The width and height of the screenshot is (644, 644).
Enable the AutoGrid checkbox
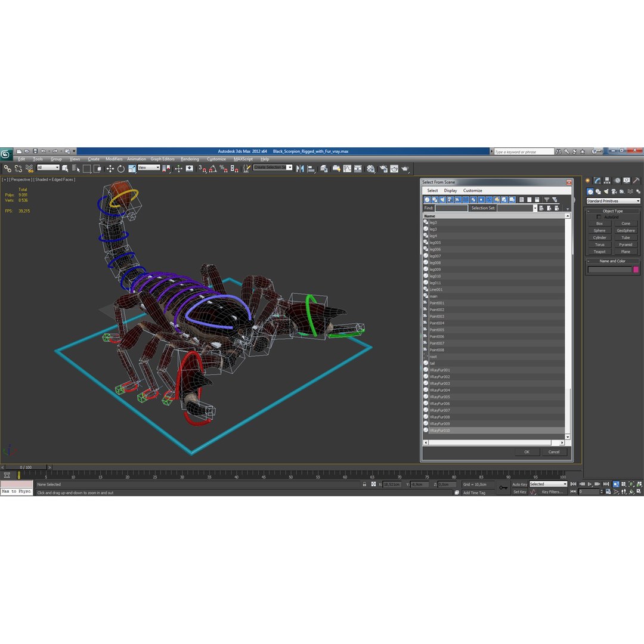click(x=599, y=217)
